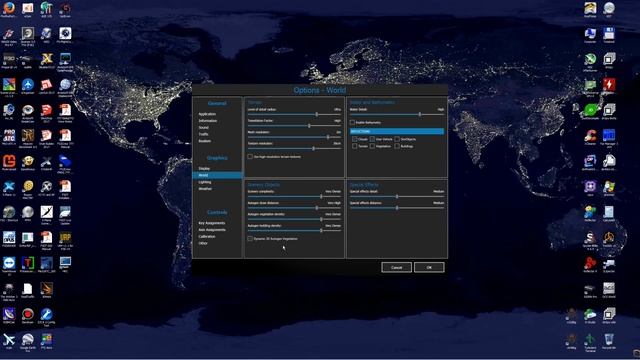Click the highlighted Reflections header bar
The width and height of the screenshot is (640, 360).
tap(397, 131)
